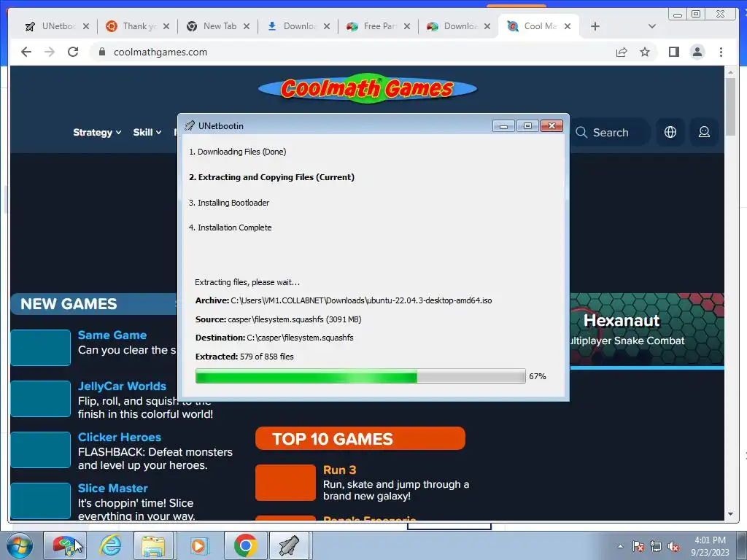Close the New Tab browser tab
Image resolution: width=747 pixels, height=560 pixels.
pos(247,26)
